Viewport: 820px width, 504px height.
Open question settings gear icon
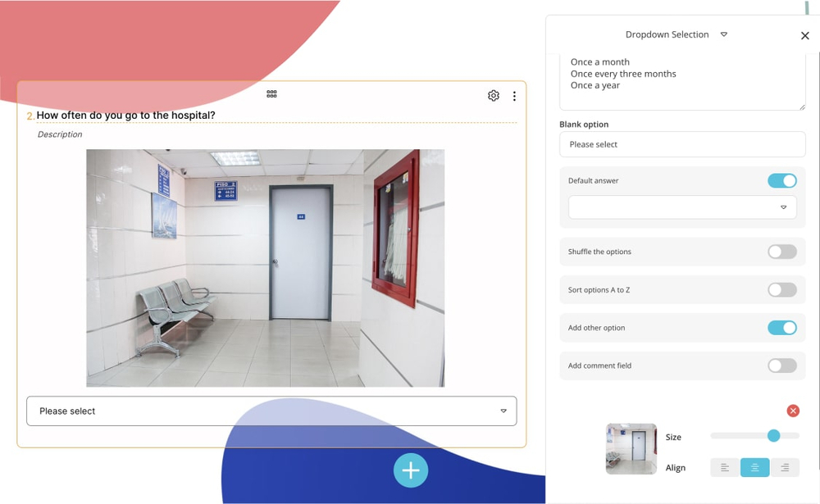click(494, 96)
